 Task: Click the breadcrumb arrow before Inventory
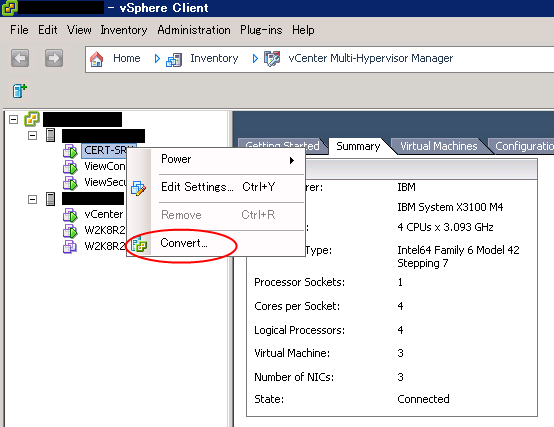pyautogui.click(x=157, y=59)
